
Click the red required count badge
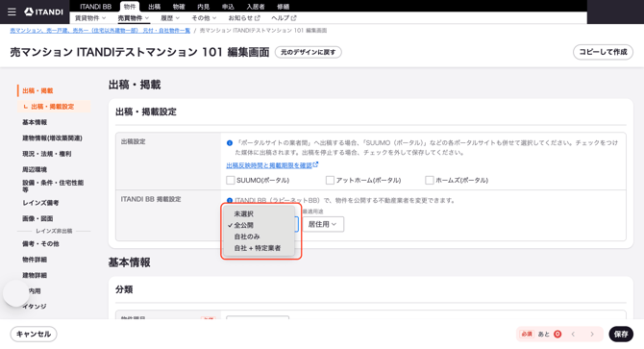point(557,335)
